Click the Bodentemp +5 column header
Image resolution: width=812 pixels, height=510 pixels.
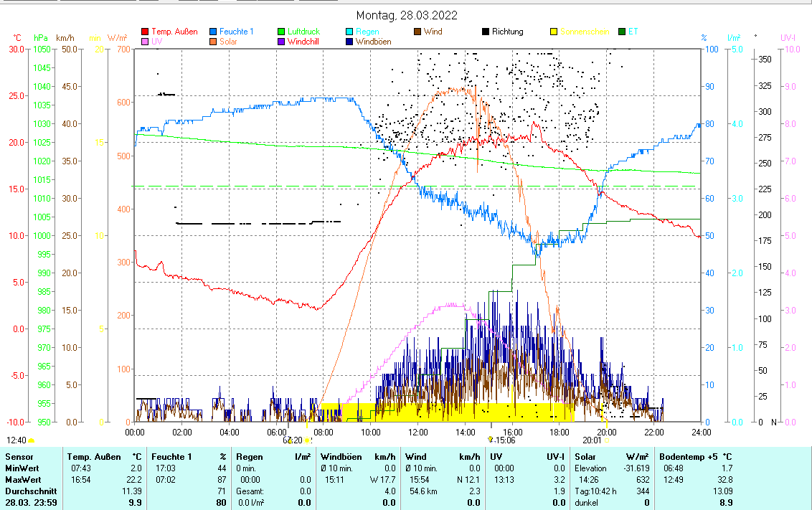[x=695, y=456]
